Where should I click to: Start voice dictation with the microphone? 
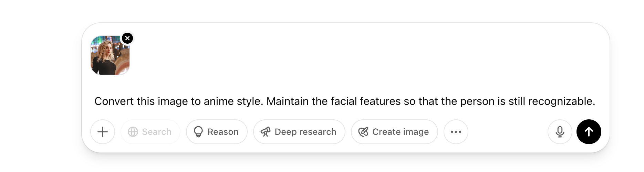560,132
